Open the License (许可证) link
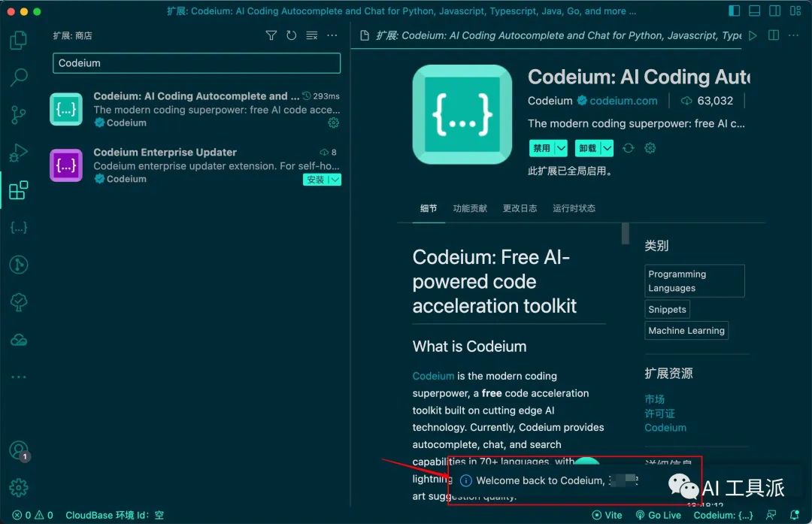Viewport: 812px width, 524px height. click(660, 413)
